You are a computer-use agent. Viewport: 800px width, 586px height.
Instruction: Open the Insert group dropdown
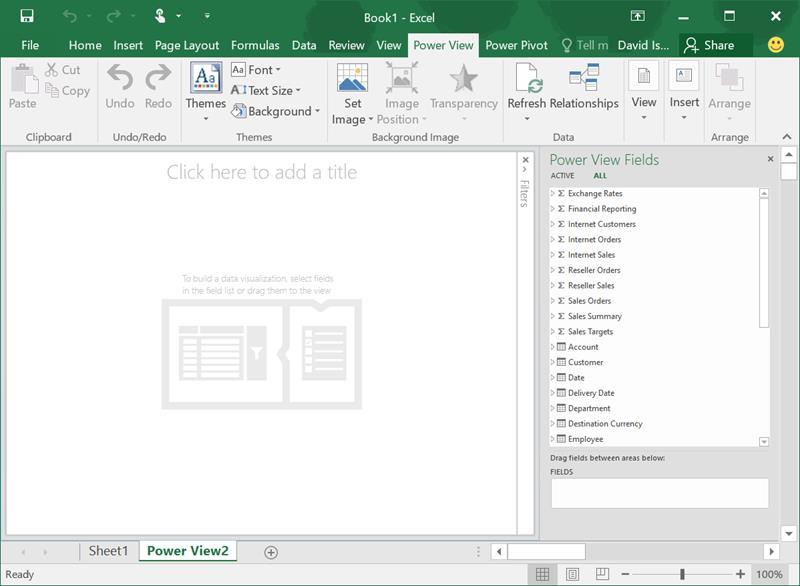coord(684,92)
